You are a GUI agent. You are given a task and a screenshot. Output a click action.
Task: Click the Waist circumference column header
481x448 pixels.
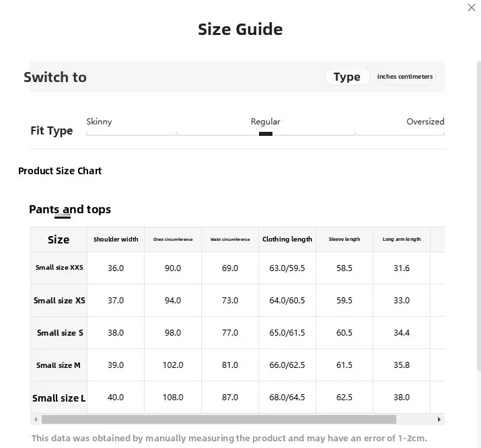tap(230, 239)
